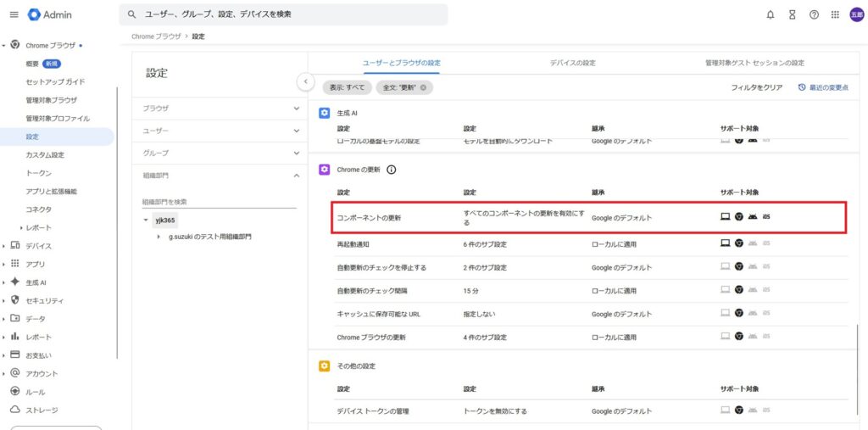Image resolution: width=868 pixels, height=430 pixels.
Task: Expand g.suzuki のテスト用組織部門 tree node
Action: click(159, 237)
